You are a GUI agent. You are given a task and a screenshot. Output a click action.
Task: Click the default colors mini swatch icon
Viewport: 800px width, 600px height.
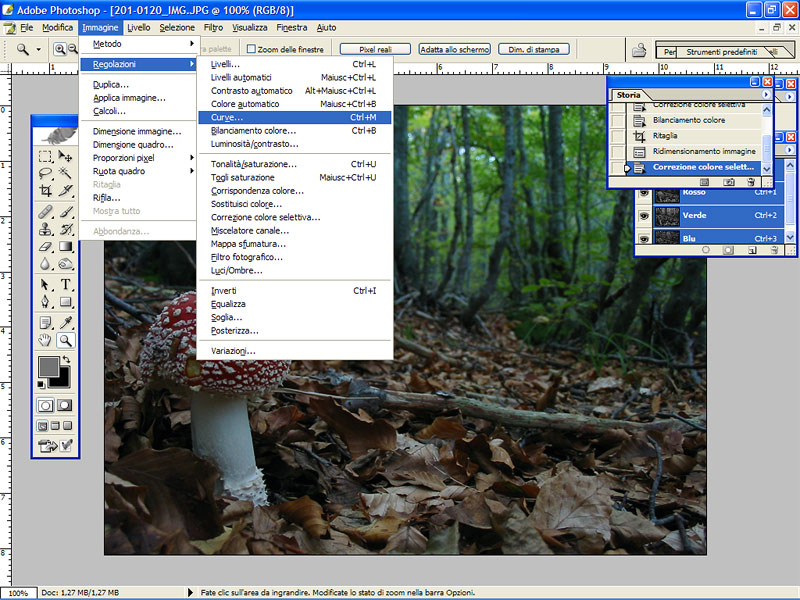pos(42,384)
